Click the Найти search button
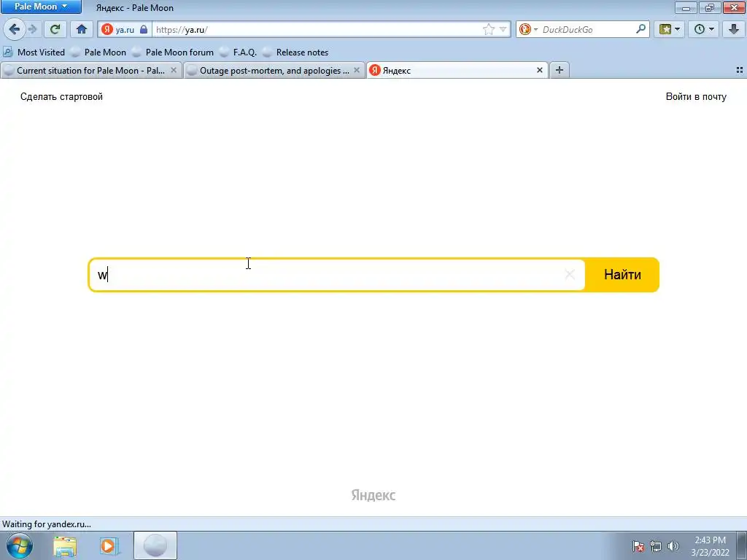Screen dimensions: 747x560 coord(622,275)
